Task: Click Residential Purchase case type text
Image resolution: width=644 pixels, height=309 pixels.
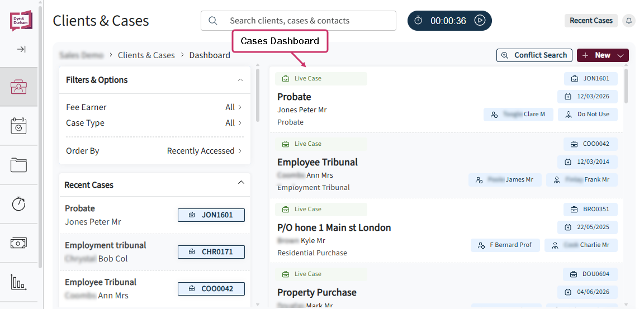Action: [x=312, y=253]
